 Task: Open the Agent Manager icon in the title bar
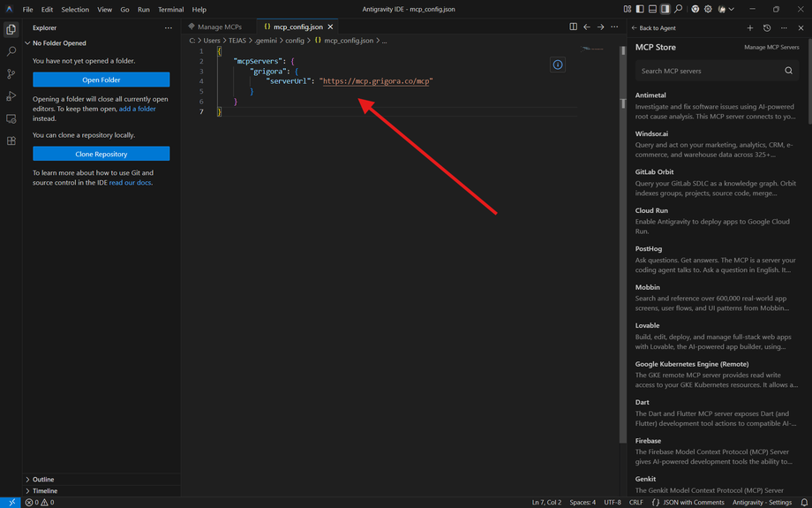628,10
